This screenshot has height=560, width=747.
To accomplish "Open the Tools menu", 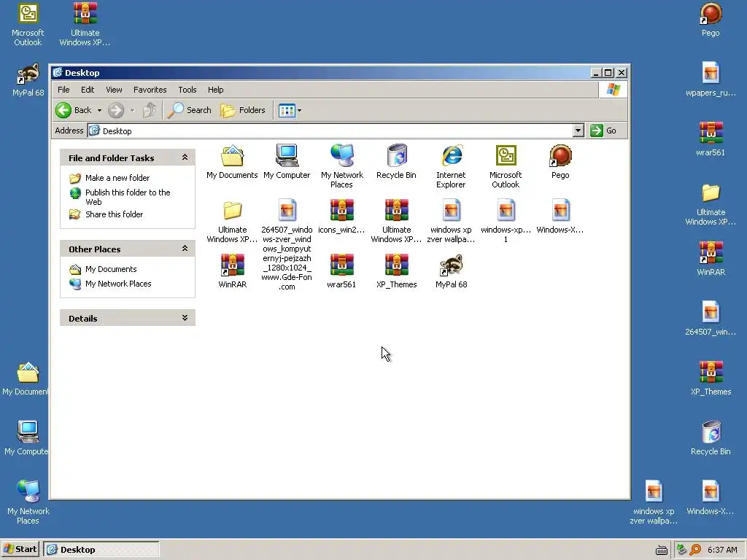I will [187, 90].
